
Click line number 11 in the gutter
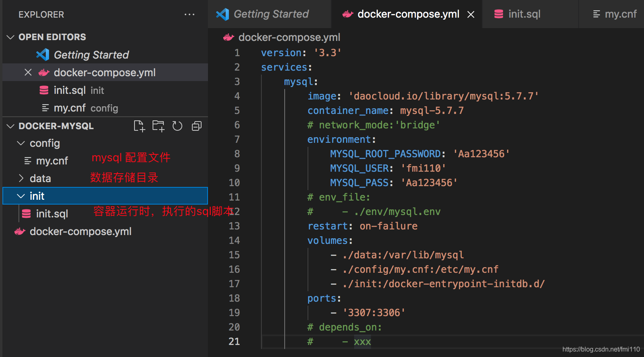pyautogui.click(x=234, y=197)
